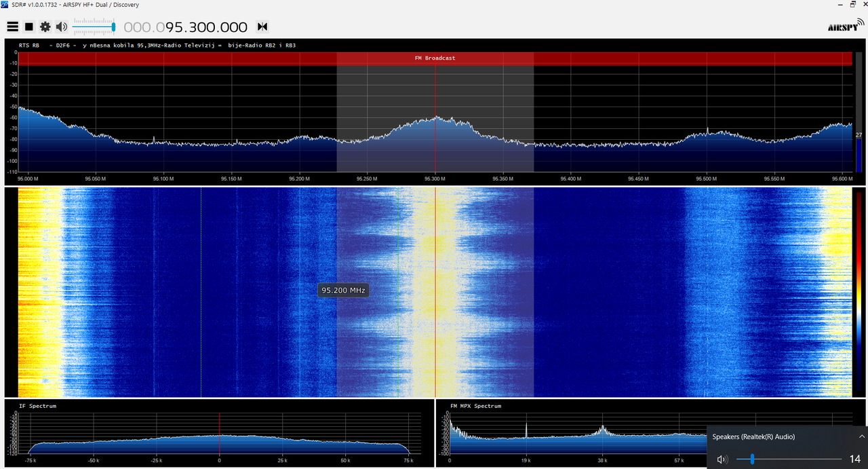868x469 pixels.
Task: Click the 75 k label in the IF spectrum
Action: tap(409, 460)
